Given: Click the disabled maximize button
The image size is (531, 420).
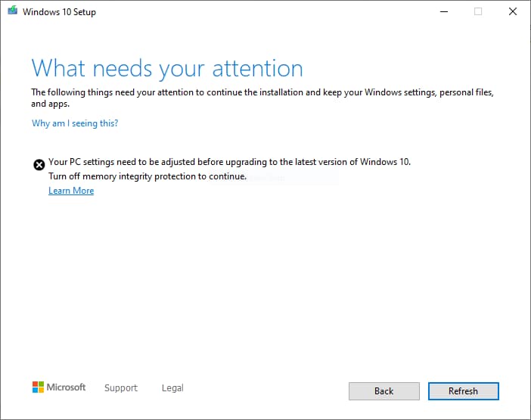Looking at the screenshot, I should 478,11.
